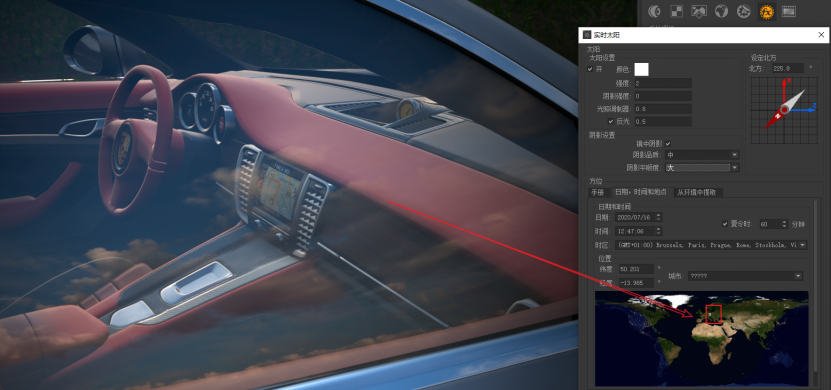
Task: Expand the 阴影品质 dropdown set to 中
Action: pos(702,155)
